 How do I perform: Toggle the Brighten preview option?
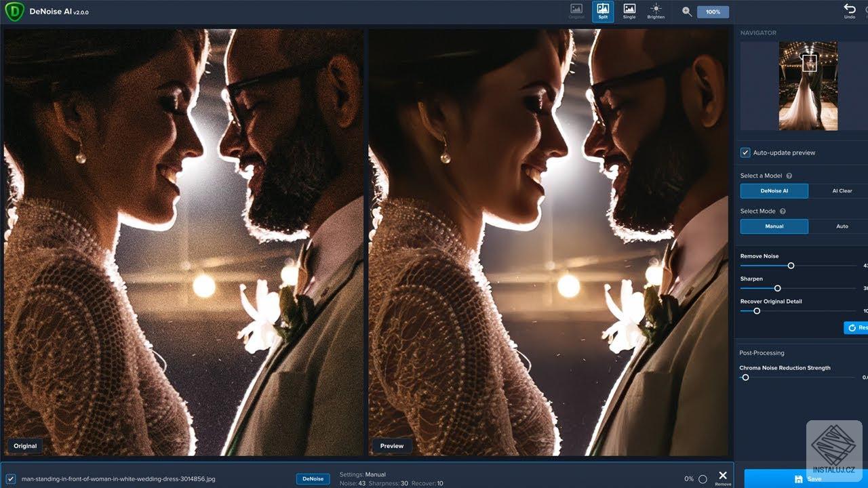[656, 12]
